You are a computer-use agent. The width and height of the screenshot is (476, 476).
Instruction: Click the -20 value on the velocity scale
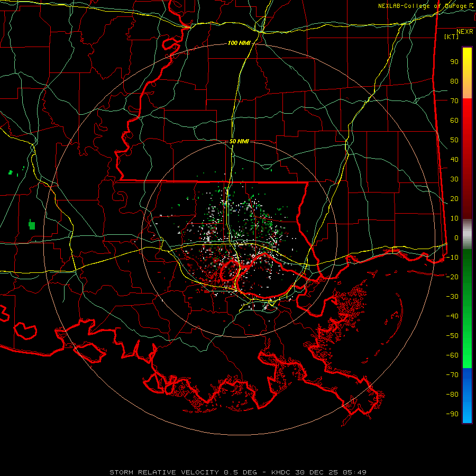(452, 277)
